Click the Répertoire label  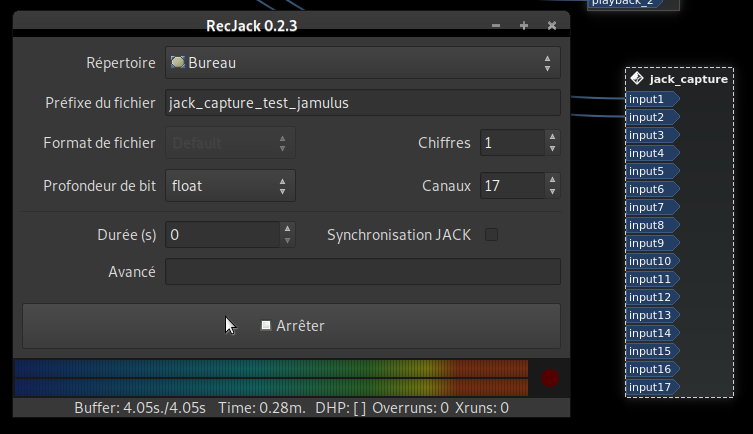click(x=121, y=63)
